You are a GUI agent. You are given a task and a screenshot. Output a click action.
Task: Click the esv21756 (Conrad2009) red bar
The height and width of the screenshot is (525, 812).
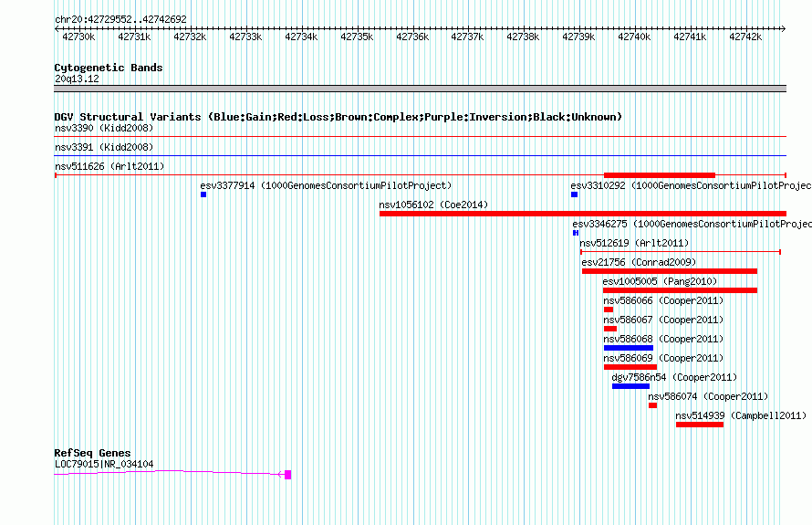coord(670,271)
